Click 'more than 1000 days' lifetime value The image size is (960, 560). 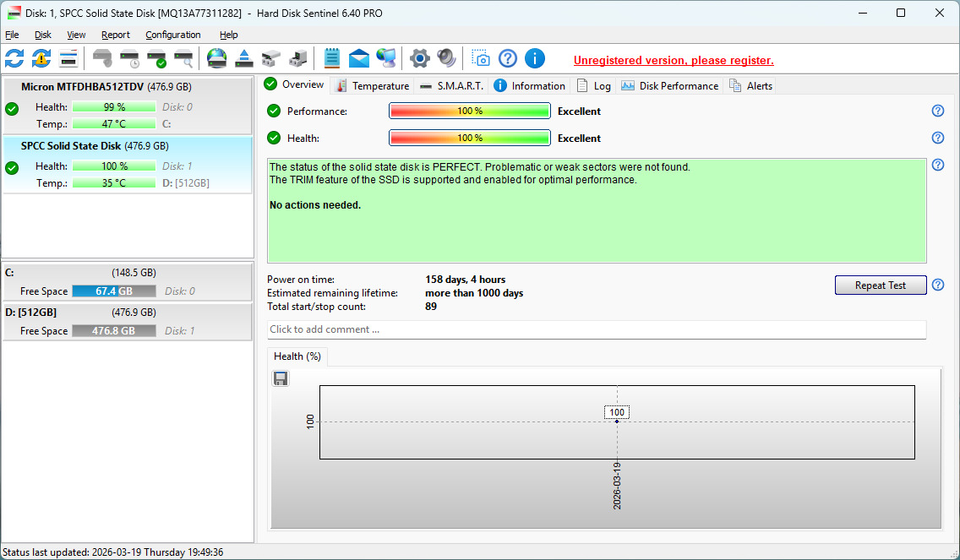pos(474,293)
